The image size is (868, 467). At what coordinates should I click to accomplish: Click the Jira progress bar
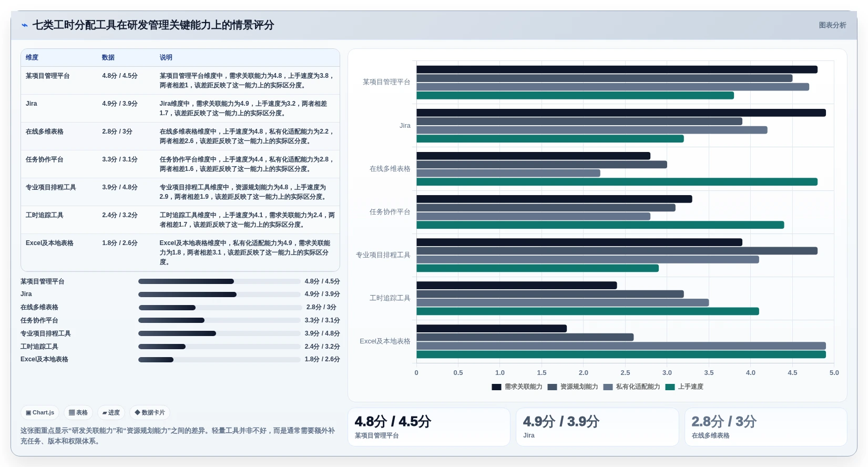pos(219,295)
